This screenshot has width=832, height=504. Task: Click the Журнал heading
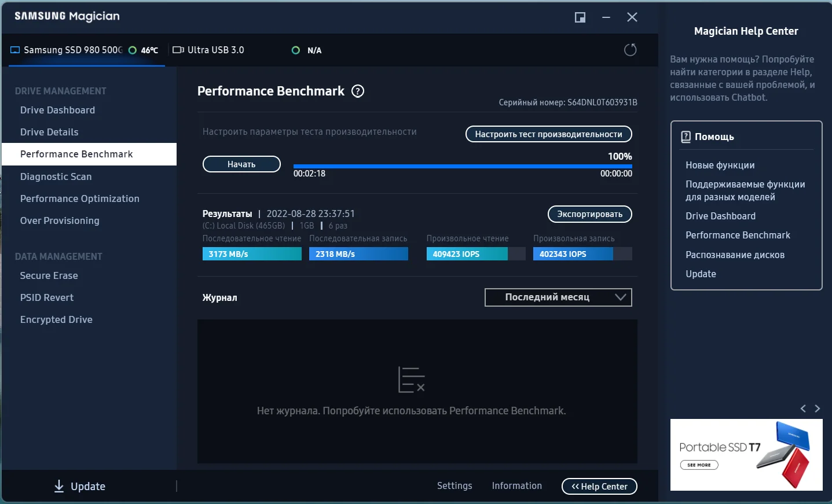tap(219, 297)
